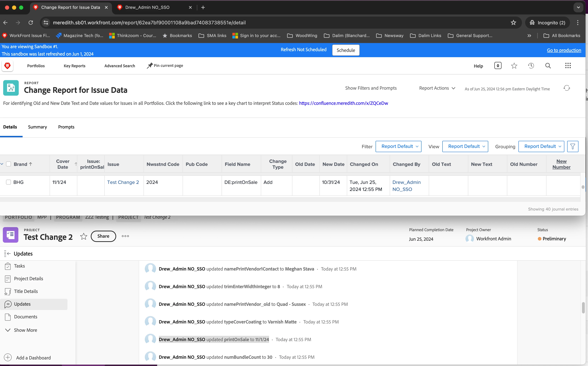Open the main menu grid icon
This screenshot has width=588, height=366.
point(568,66)
